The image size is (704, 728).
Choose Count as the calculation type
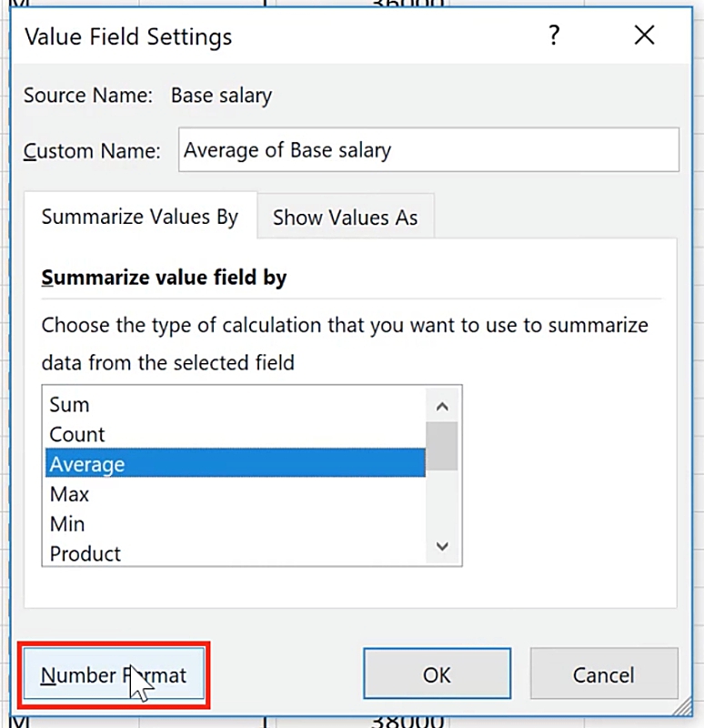[77, 435]
